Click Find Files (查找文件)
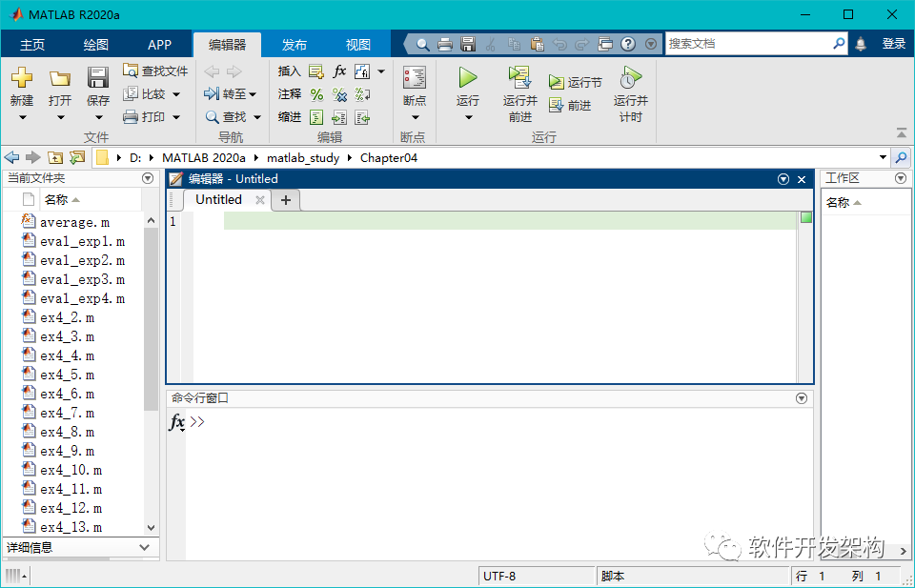915x588 pixels. [155, 71]
